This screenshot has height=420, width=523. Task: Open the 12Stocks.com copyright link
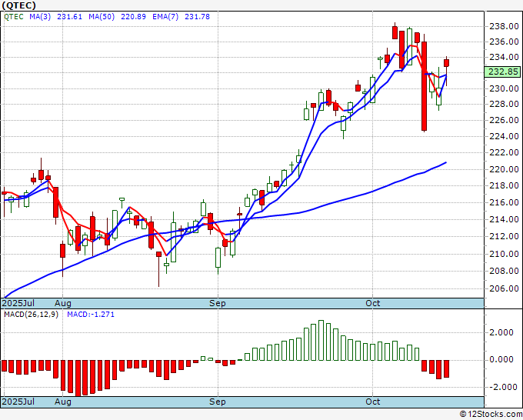pyautogui.click(x=491, y=415)
